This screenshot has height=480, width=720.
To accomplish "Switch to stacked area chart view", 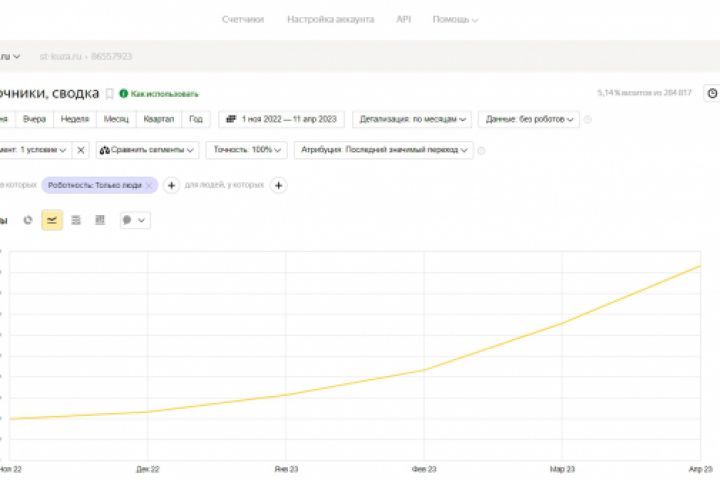I will pos(76,220).
